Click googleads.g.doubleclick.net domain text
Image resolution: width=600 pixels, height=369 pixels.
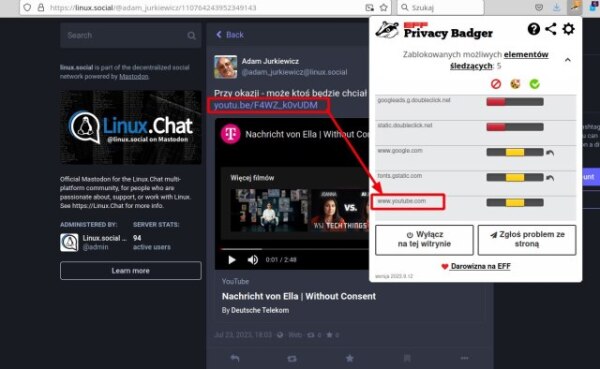click(x=414, y=100)
